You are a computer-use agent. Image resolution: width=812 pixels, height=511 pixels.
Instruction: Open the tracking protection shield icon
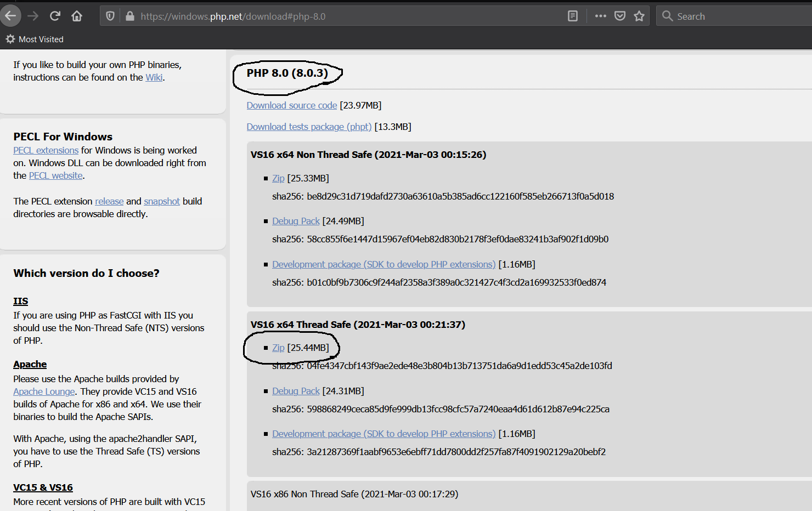[x=110, y=16]
